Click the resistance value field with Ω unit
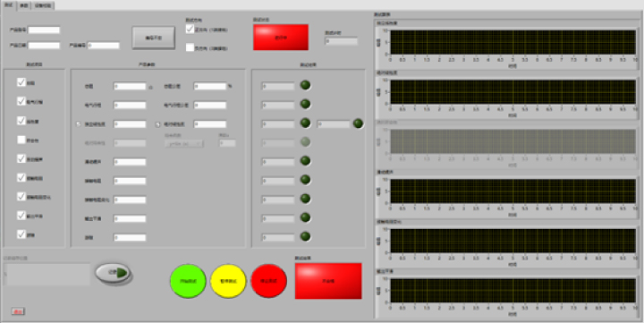 [130, 86]
